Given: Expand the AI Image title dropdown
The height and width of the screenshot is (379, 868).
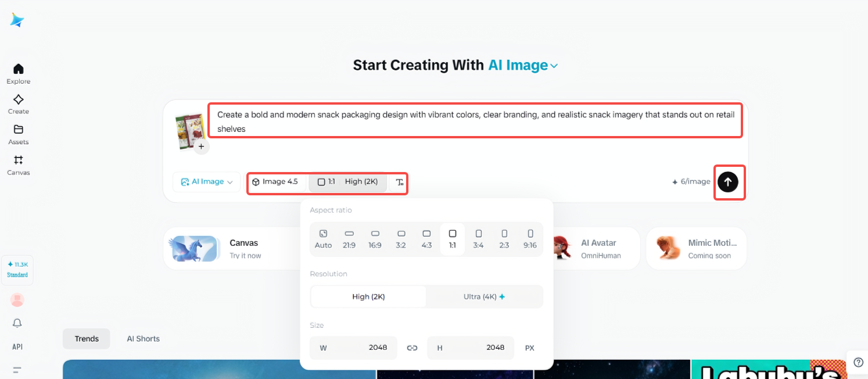Looking at the screenshot, I should 523,65.
